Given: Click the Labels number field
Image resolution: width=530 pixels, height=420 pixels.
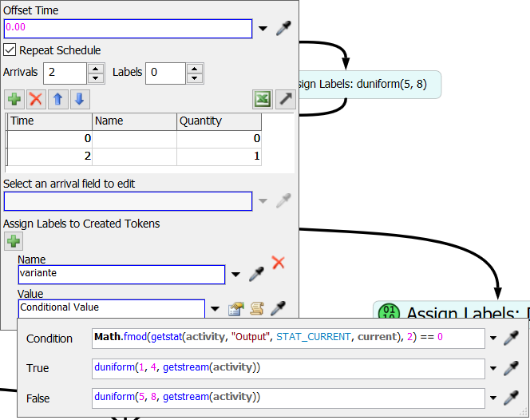Looking at the screenshot, I should click(x=165, y=73).
